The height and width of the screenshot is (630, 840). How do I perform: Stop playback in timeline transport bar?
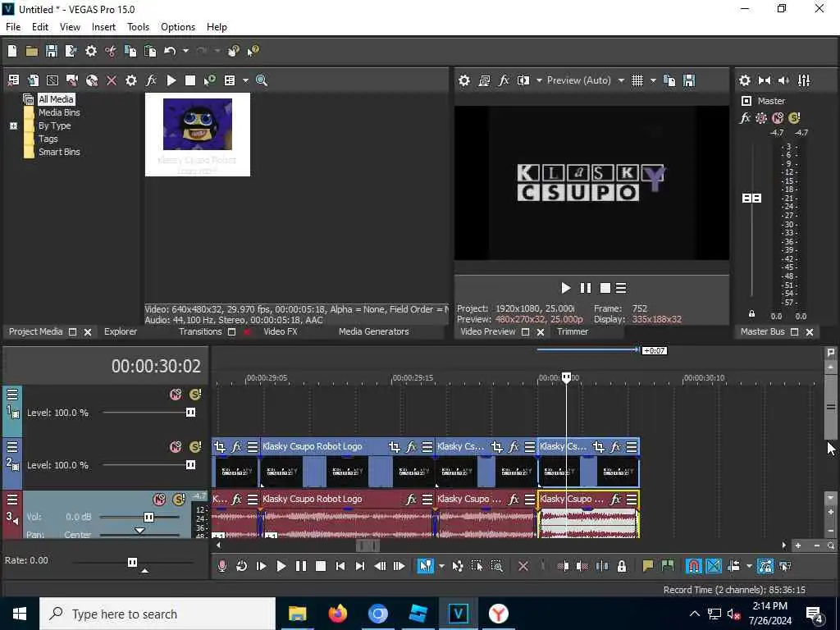point(321,566)
